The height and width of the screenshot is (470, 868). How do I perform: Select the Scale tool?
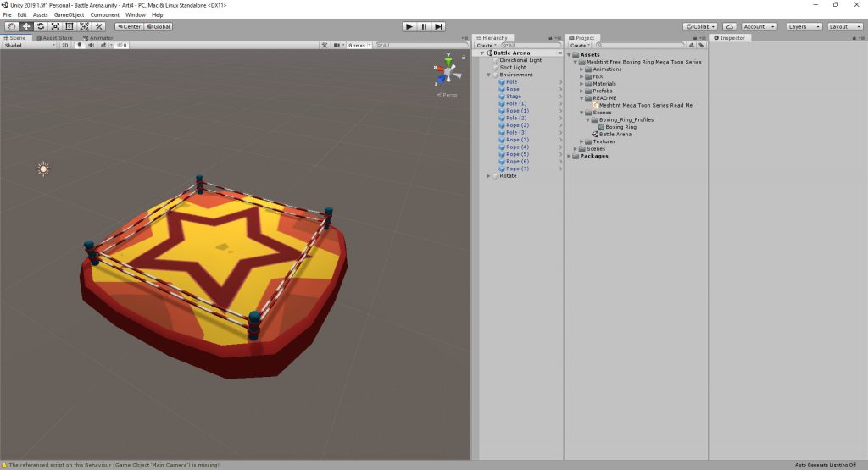pyautogui.click(x=55, y=26)
